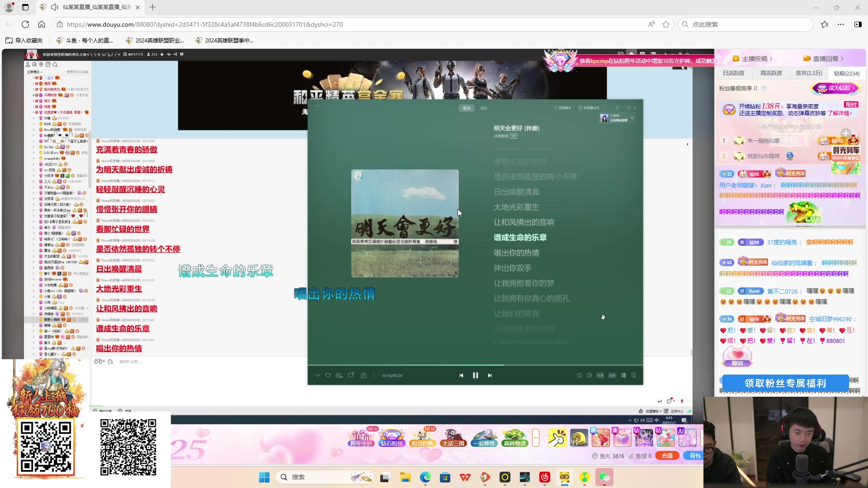
Task: Send the red money gun gift
Action: [600, 438]
